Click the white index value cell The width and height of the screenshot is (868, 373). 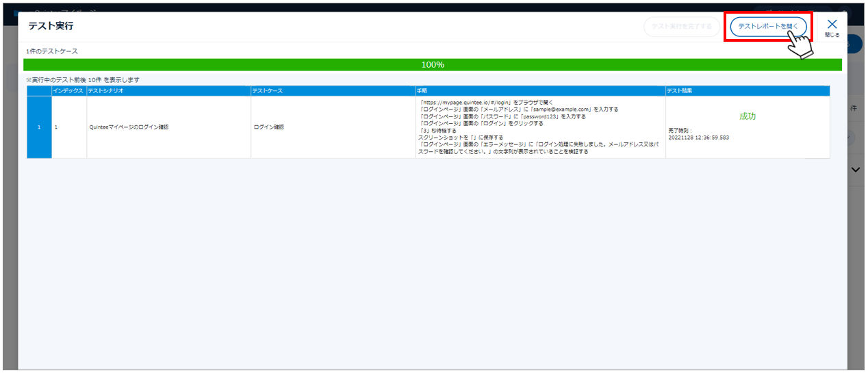pyautogui.click(x=69, y=127)
